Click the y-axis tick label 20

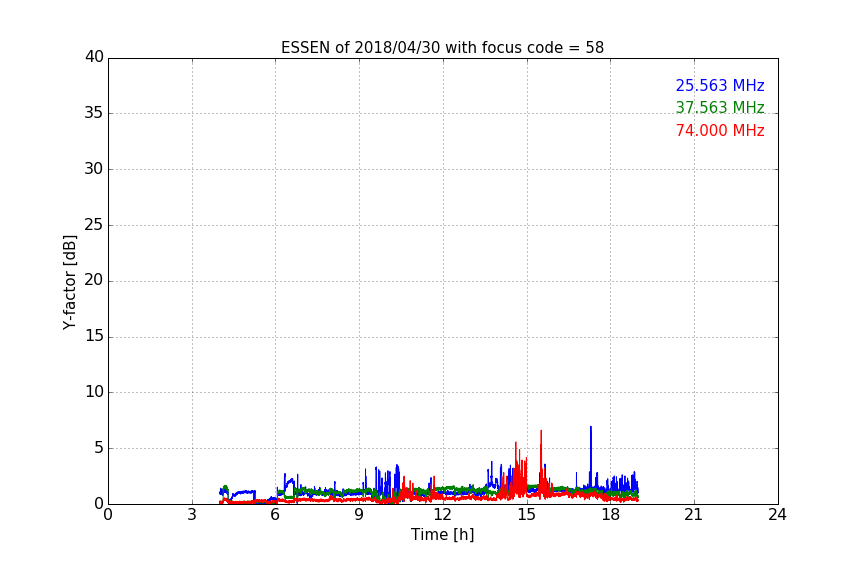(x=94, y=280)
